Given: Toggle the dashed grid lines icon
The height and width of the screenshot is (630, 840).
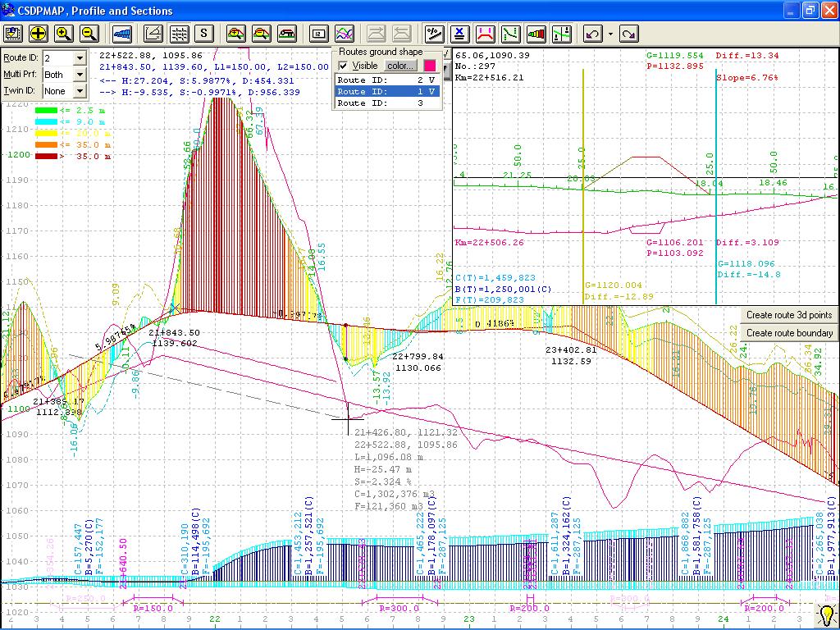Looking at the screenshot, I should 179,34.
